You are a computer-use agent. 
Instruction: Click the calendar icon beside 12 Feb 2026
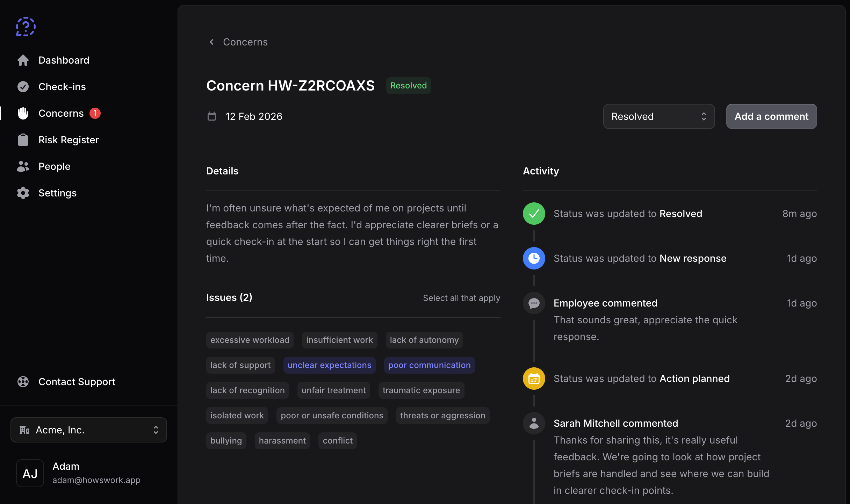(212, 116)
